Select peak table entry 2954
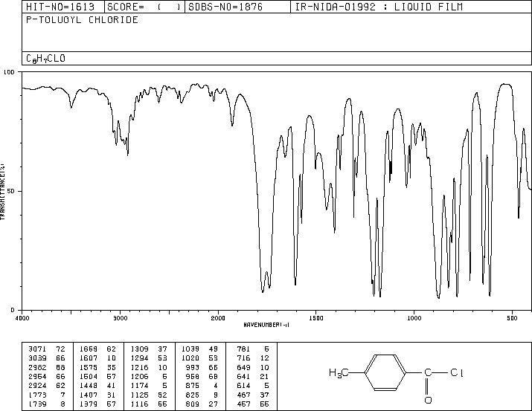The image size is (532, 411). 37,376
